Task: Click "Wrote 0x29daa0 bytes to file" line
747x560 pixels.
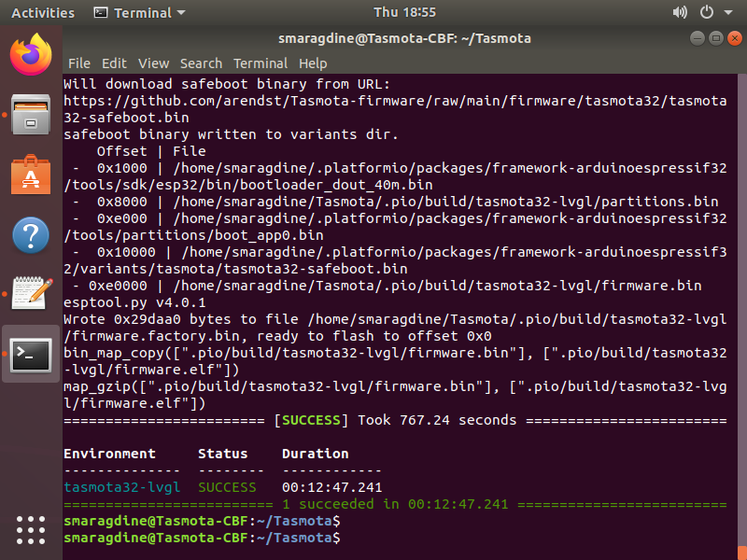Action: (x=395, y=328)
